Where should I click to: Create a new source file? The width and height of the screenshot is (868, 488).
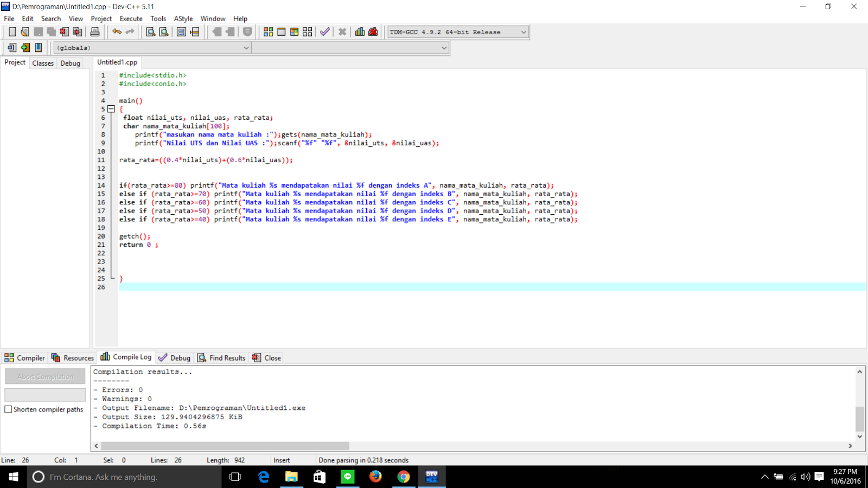[11, 31]
